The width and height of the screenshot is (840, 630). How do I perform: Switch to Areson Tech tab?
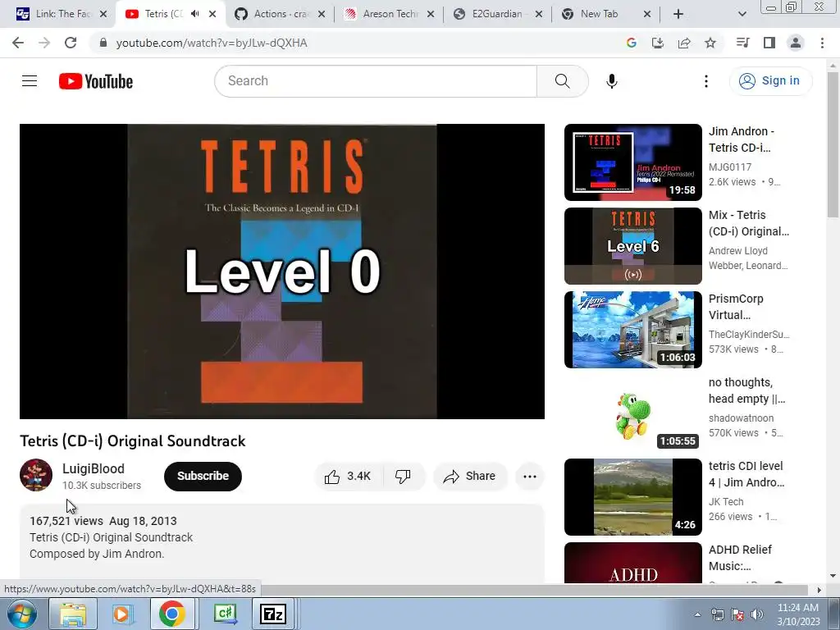389,15
